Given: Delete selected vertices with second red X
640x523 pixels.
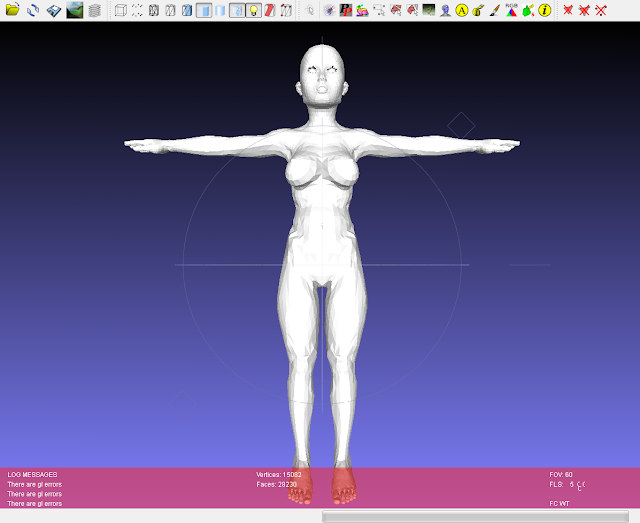Looking at the screenshot, I should (x=584, y=10).
